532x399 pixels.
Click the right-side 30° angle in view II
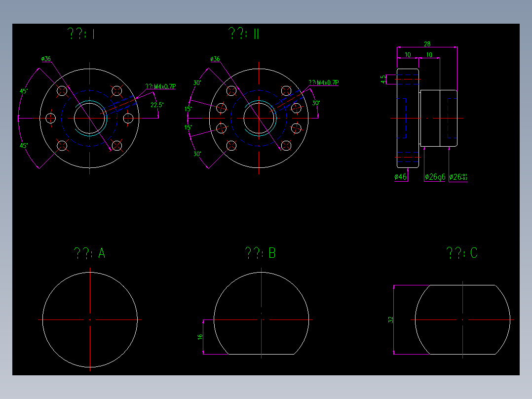(316, 103)
